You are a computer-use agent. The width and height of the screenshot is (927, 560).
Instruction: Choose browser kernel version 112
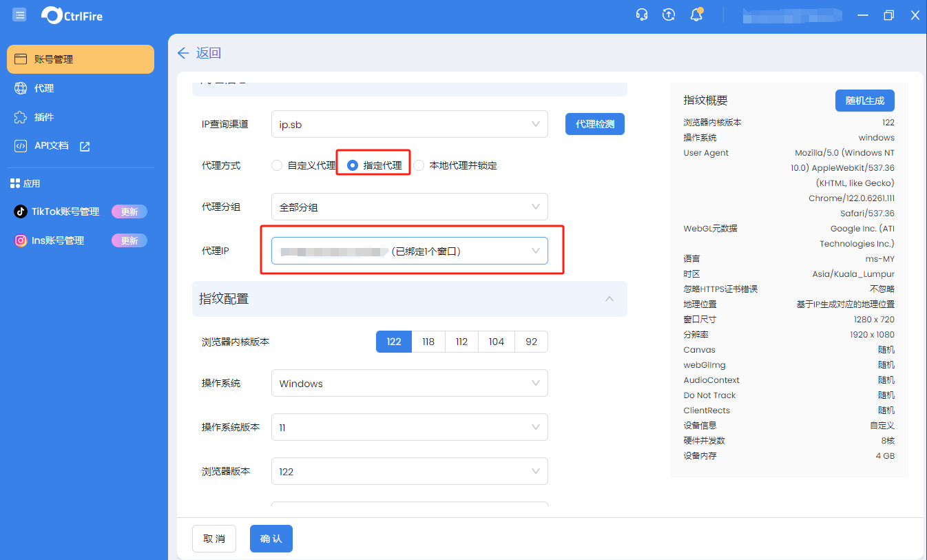coord(462,342)
